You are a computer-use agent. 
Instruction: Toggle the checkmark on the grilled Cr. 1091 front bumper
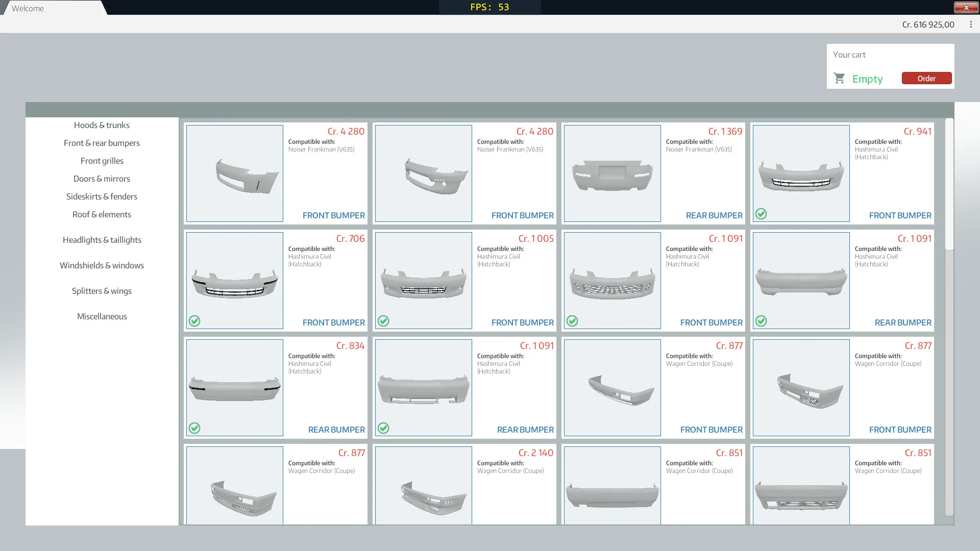[x=572, y=321]
